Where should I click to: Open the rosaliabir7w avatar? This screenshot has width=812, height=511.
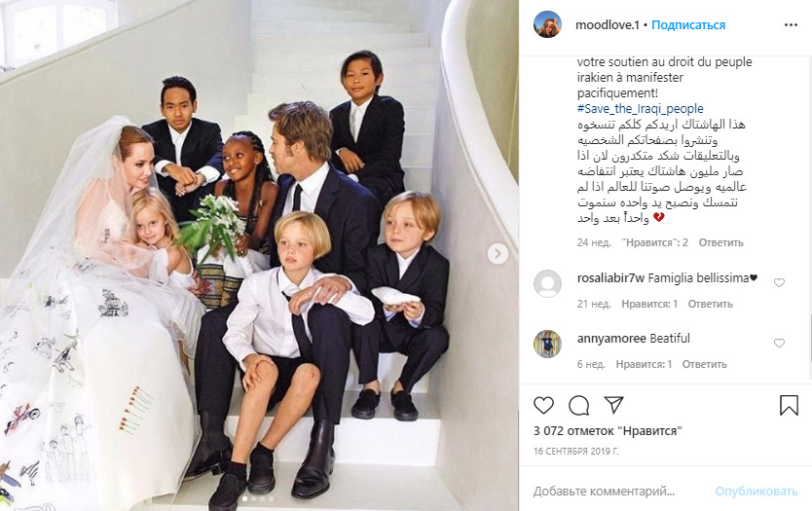click(547, 283)
